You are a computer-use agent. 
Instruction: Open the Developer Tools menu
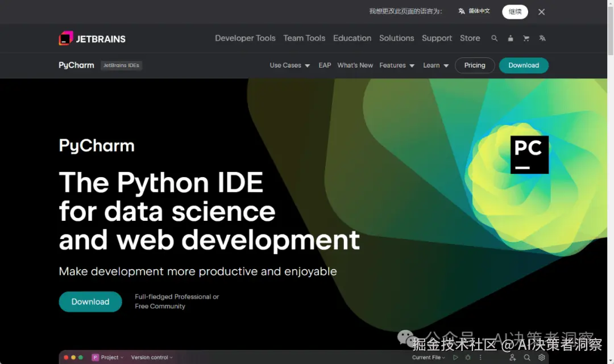pos(245,38)
